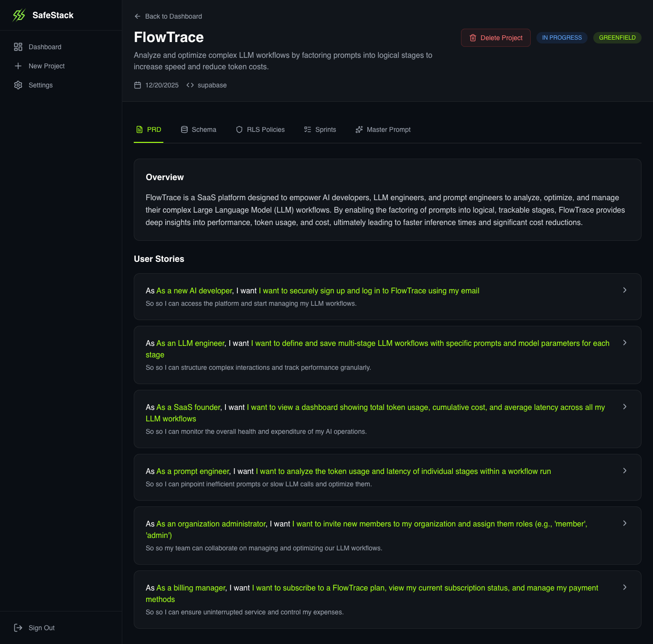Switch to the PRD tab

coord(149,129)
